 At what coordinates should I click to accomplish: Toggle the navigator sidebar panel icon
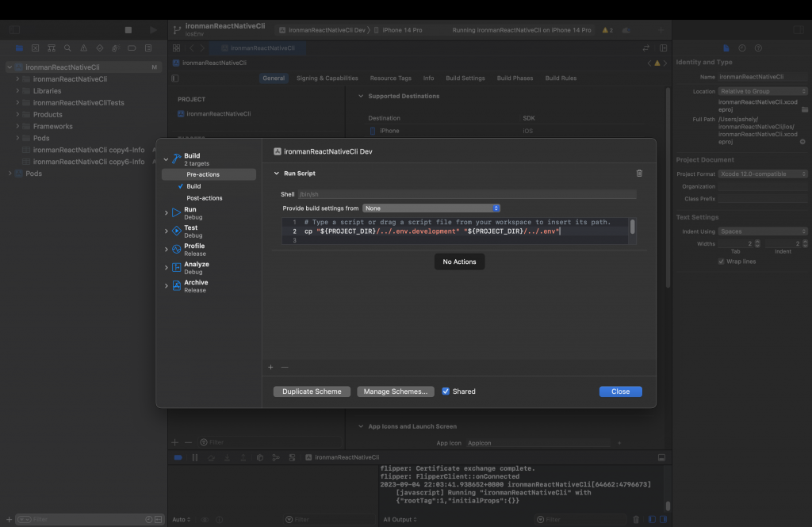[x=15, y=30]
